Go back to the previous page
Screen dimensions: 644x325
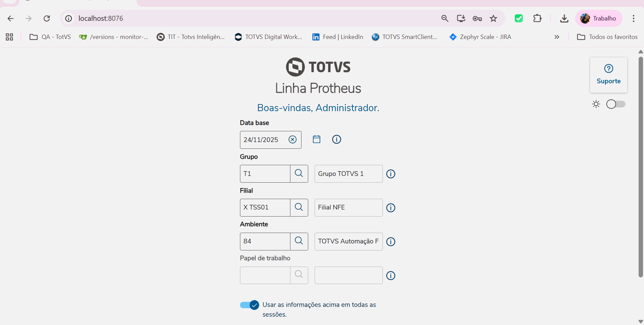tap(10, 18)
